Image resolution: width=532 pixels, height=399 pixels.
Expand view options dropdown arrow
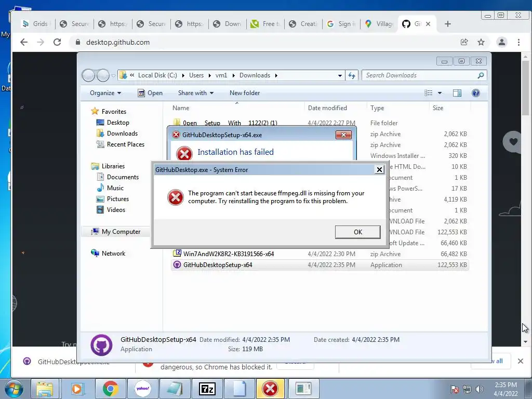[440, 93]
